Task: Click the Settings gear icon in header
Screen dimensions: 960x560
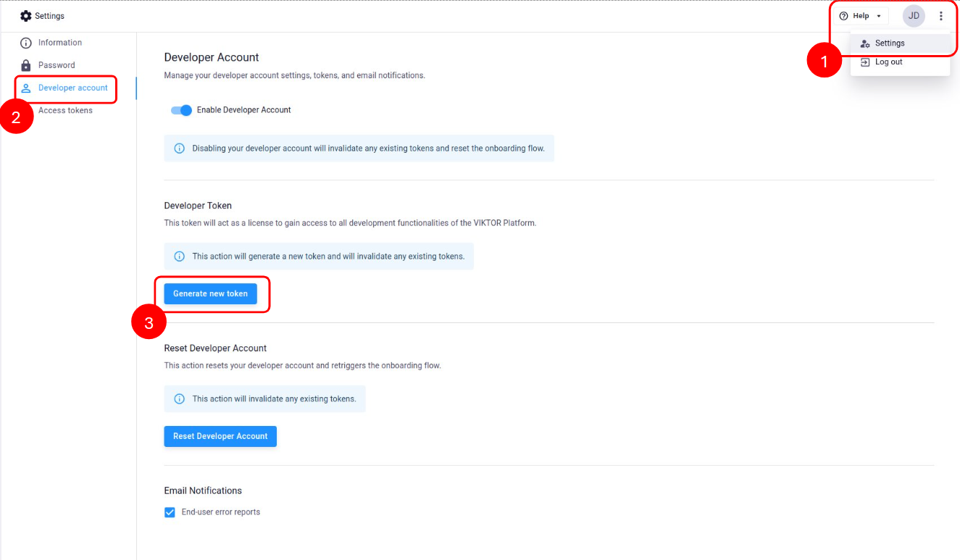Action: [x=26, y=16]
